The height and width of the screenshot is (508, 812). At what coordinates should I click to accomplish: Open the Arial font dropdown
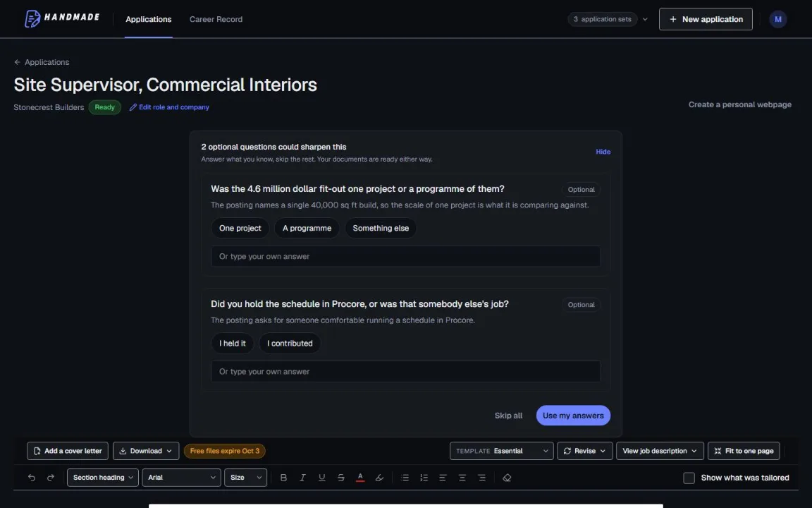pos(181,478)
